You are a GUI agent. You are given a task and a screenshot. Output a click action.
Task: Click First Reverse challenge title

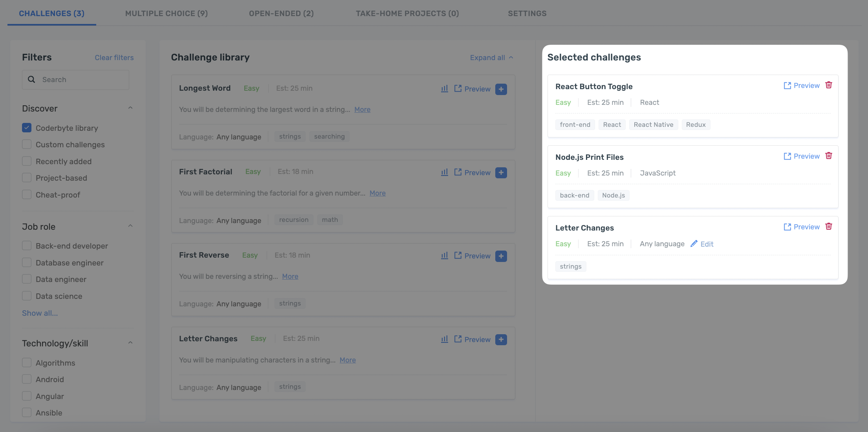204,255
